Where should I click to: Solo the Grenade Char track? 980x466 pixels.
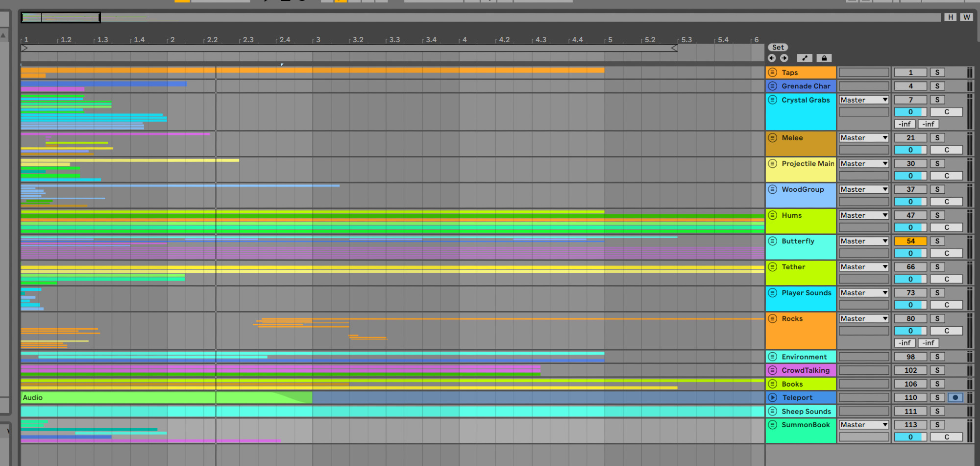pyautogui.click(x=937, y=86)
